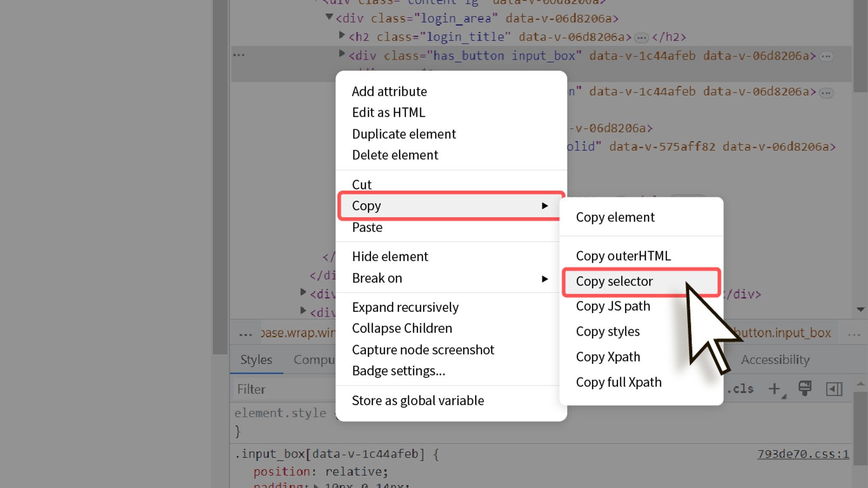Open the 793de70.css:1 source link
This screenshot has height=488, width=868.
(803, 454)
